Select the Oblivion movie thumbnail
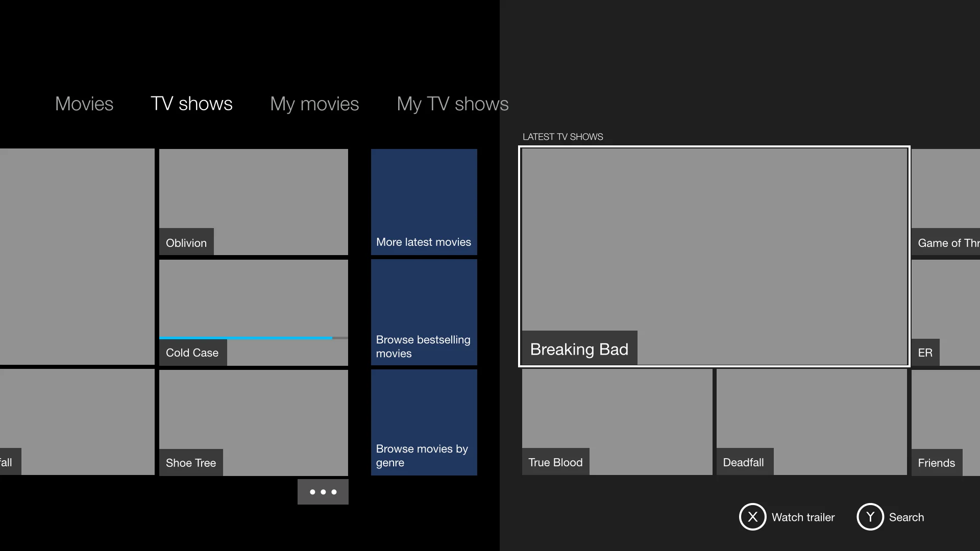Image resolution: width=980 pixels, height=551 pixels. (x=253, y=202)
